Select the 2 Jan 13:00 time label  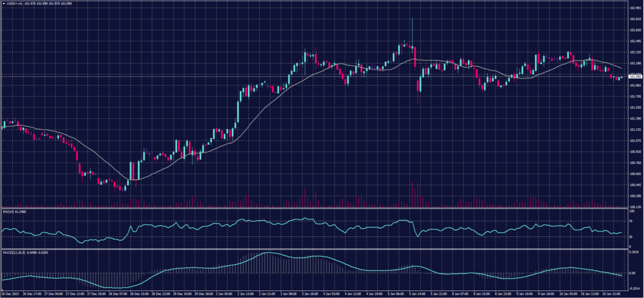(x=245, y=294)
